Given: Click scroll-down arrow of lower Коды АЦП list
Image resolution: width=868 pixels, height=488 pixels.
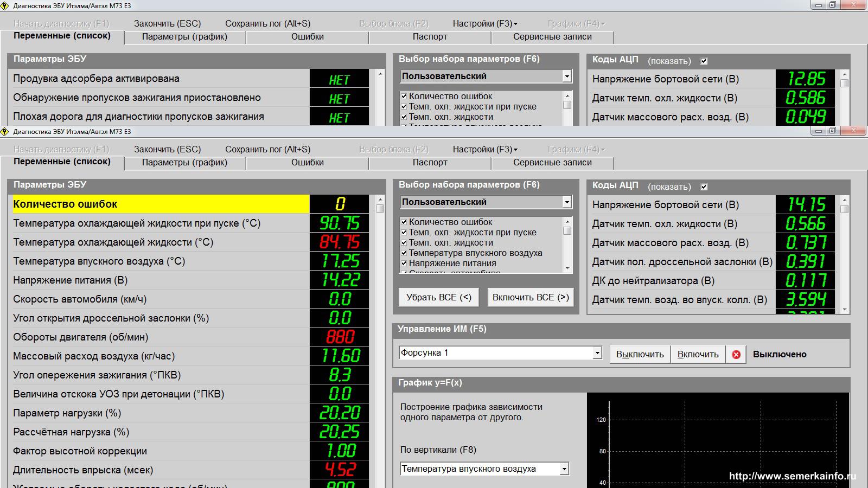Looking at the screenshot, I should tap(845, 309).
